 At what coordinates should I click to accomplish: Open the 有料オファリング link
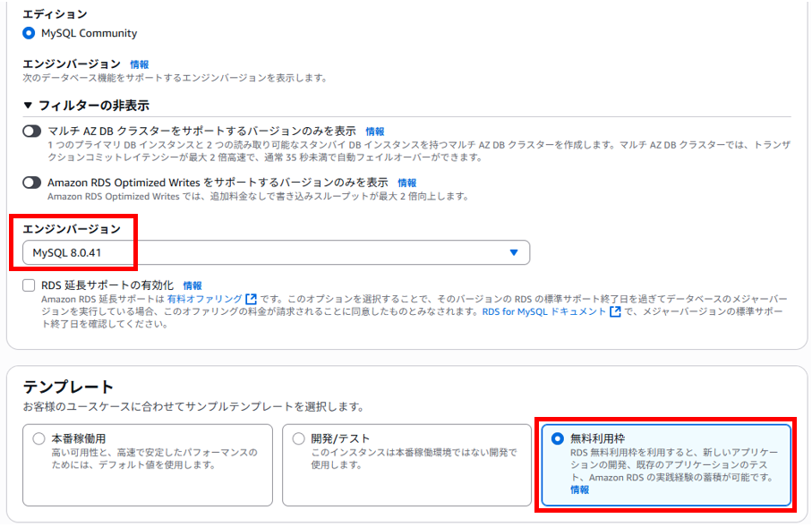pyautogui.click(x=204, y=299)
